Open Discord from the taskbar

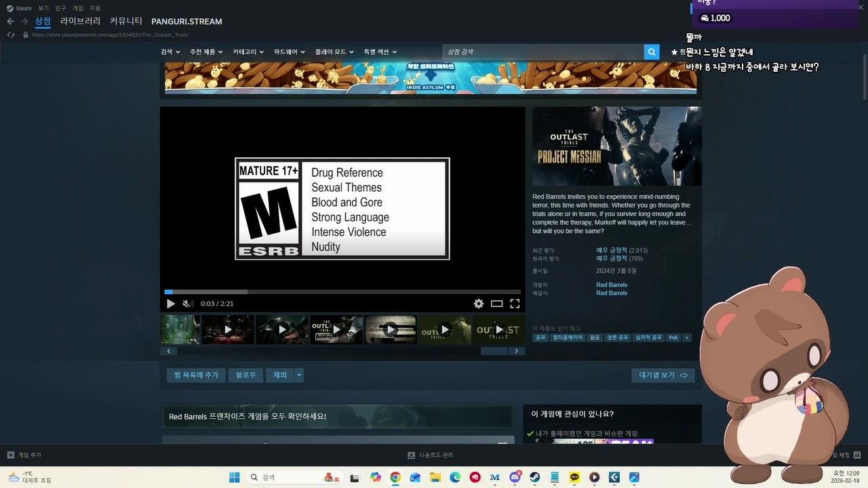(x=515, y=477)
